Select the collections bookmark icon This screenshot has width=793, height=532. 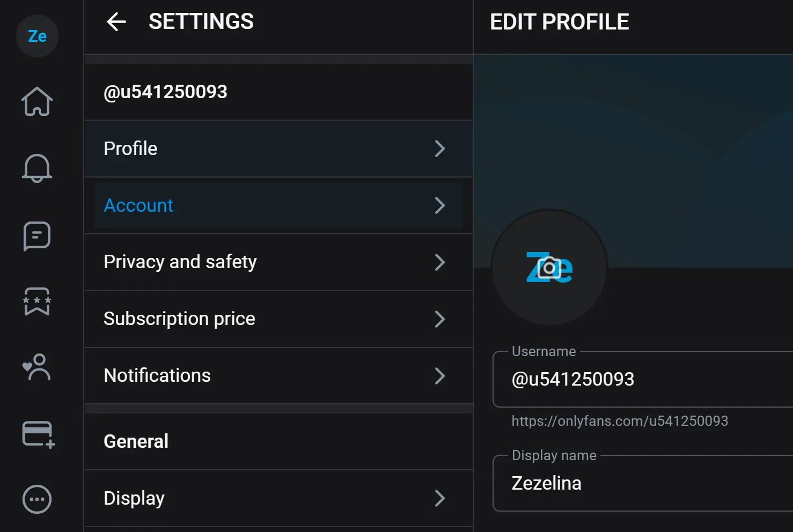point(36,302)
